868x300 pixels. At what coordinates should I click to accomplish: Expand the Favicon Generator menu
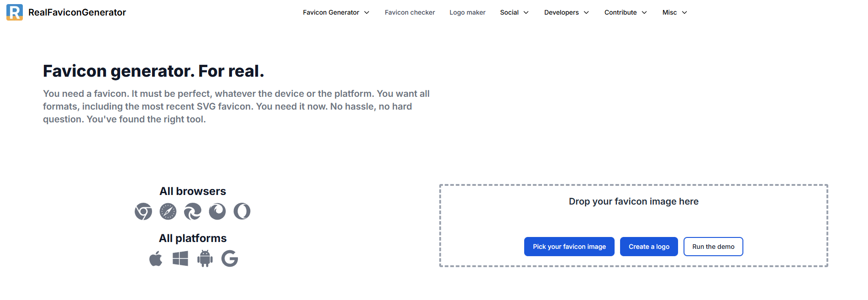336,12
